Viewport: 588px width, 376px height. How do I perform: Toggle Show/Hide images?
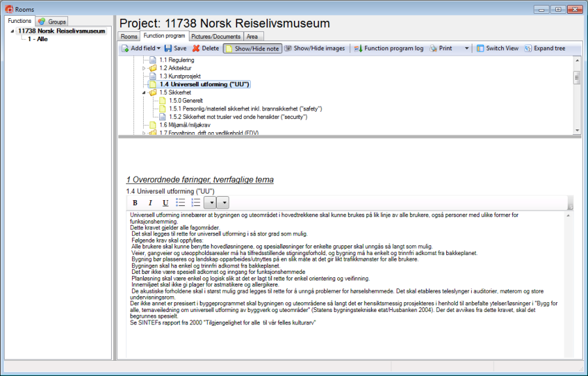tap(315, 48)
